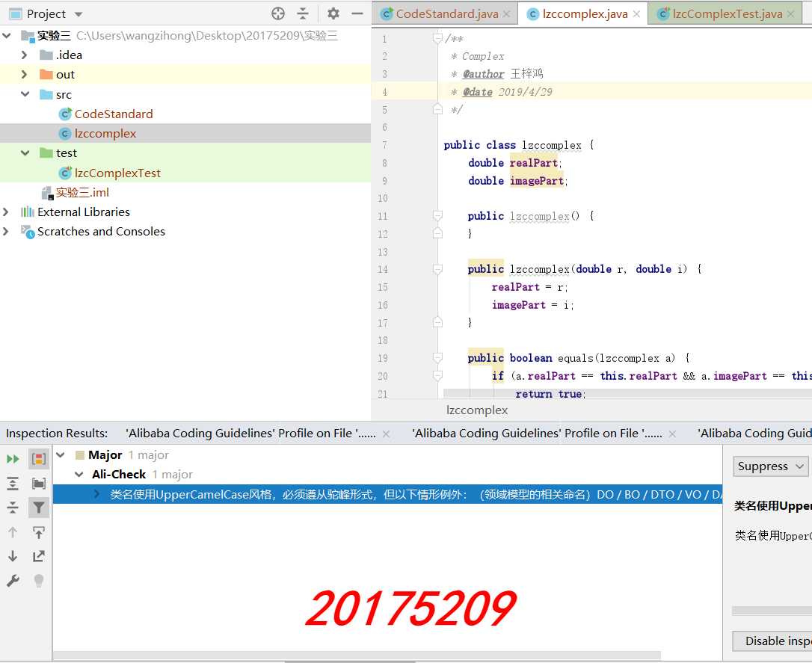Click collapse all icon in inspection toolbar
The width and height of the screenshot is (812, 663).
(x=13, y=508)
